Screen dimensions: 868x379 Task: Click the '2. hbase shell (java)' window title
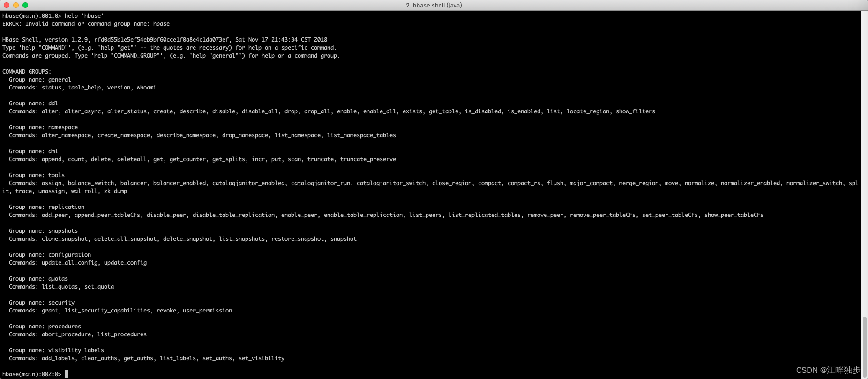434,5
